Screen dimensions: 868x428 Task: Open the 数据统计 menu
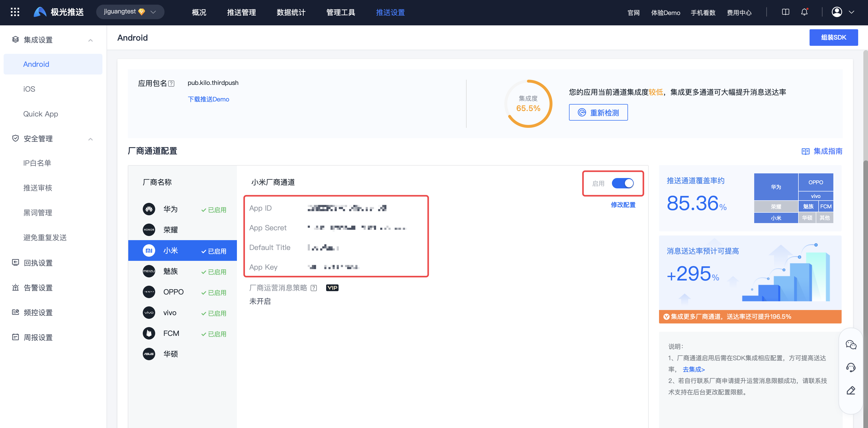291,12
